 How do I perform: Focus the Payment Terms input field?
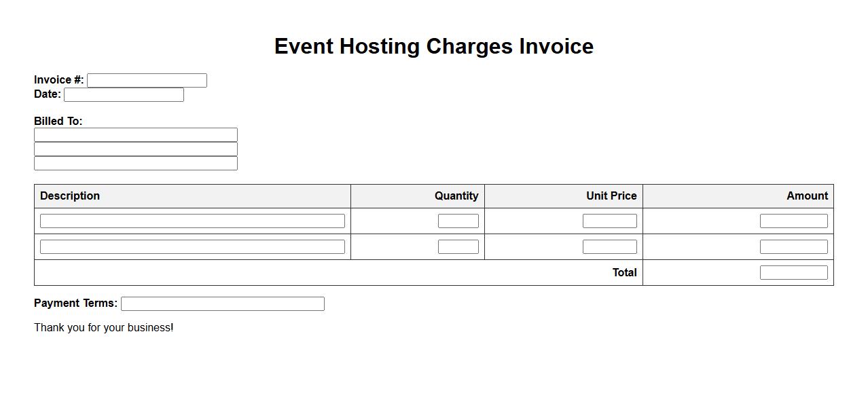[222, 303]
